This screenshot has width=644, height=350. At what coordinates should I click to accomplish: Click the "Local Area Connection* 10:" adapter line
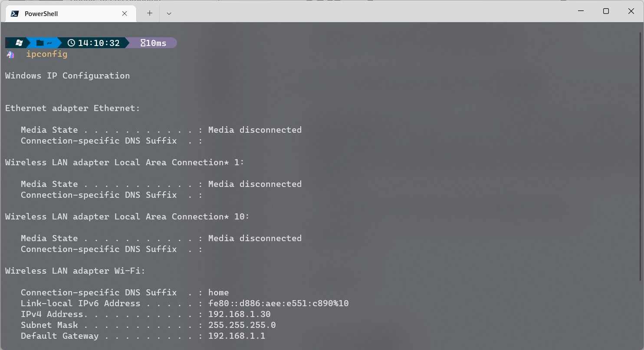(x=128, y=216)
